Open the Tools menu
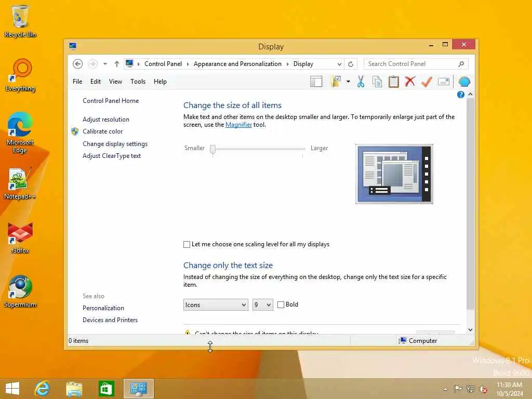 click(138, 82)
